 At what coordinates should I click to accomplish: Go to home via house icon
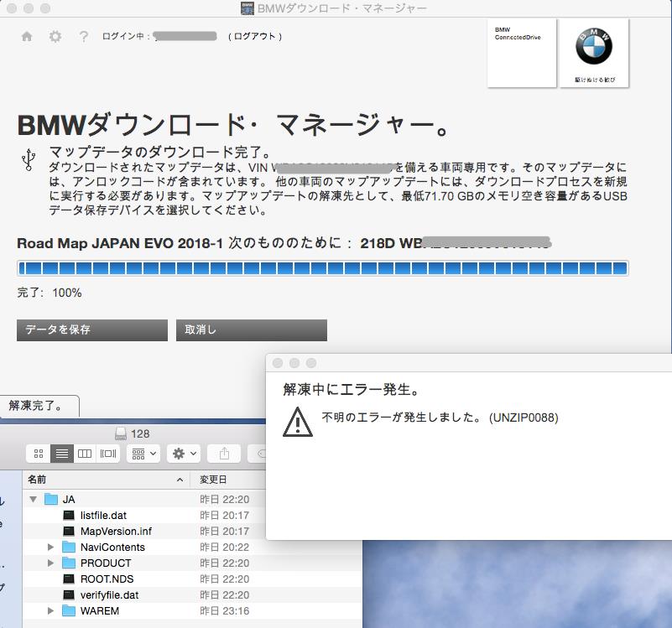click(x=27, y=36)
